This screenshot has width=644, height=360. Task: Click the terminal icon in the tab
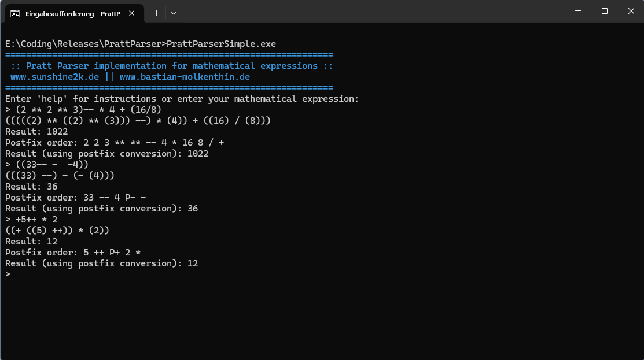(15, 13)
